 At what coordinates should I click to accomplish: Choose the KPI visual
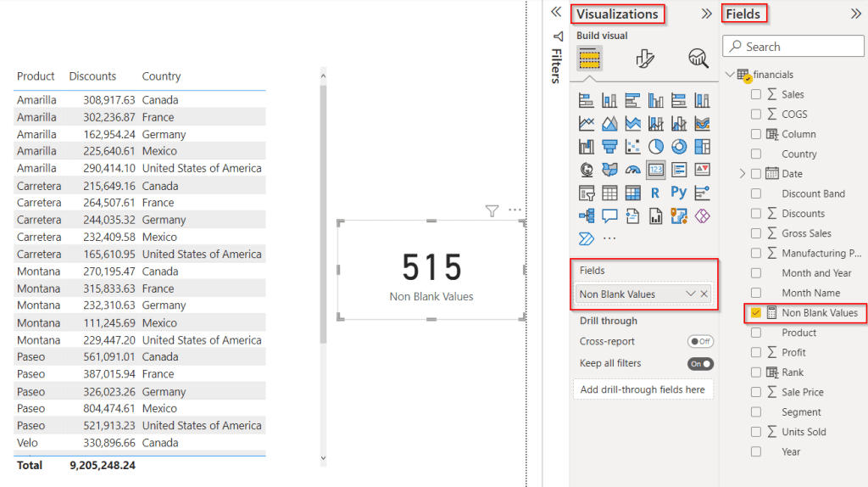tap(703, 170)
